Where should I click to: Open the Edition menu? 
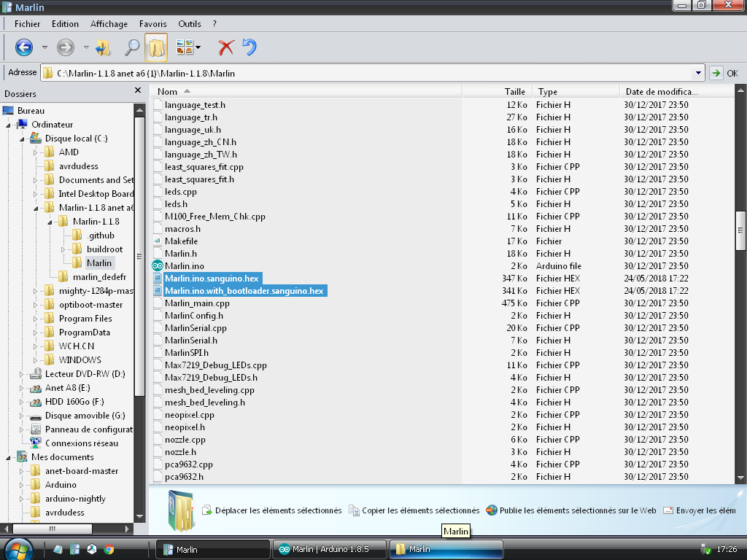[65, 24]
